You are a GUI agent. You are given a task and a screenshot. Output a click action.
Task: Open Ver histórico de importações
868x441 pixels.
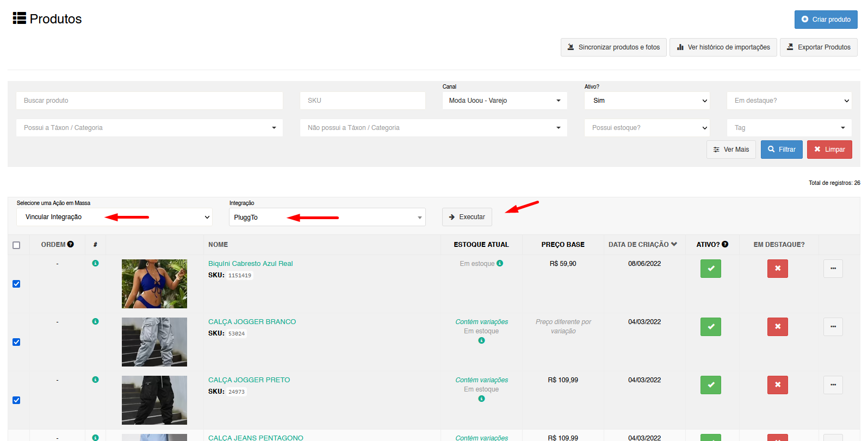coord(723,47)
